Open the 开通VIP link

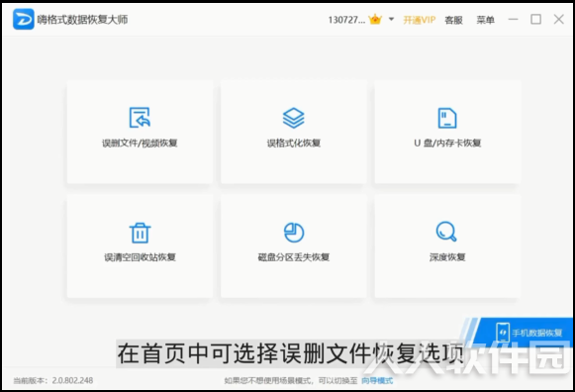click(420, 20)
